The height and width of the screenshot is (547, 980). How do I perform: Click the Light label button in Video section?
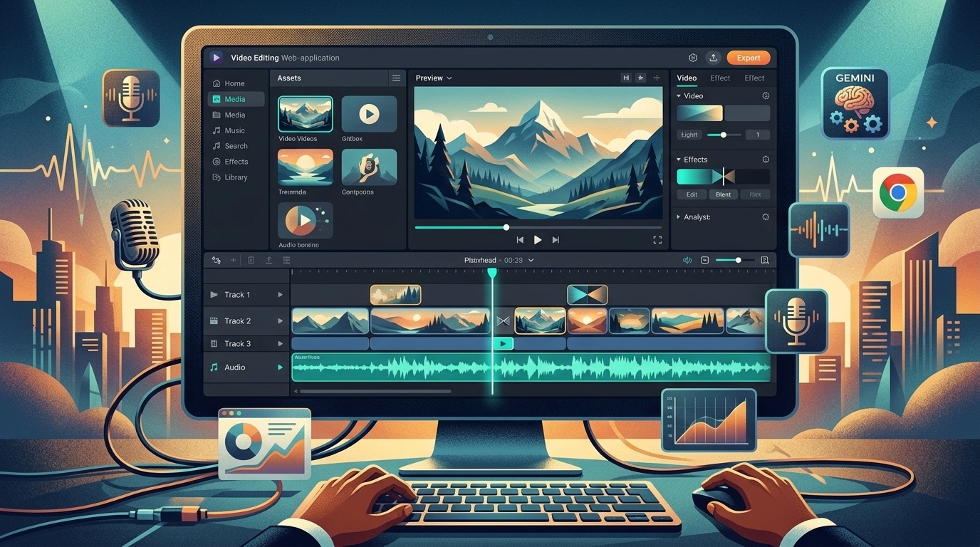click(689, 135)
